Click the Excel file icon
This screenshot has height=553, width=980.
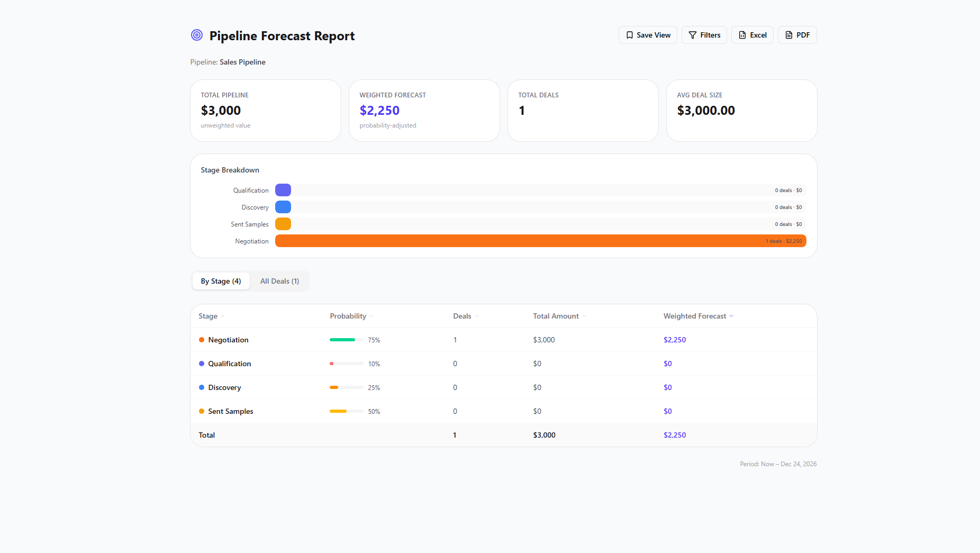[x=742, y=35]
